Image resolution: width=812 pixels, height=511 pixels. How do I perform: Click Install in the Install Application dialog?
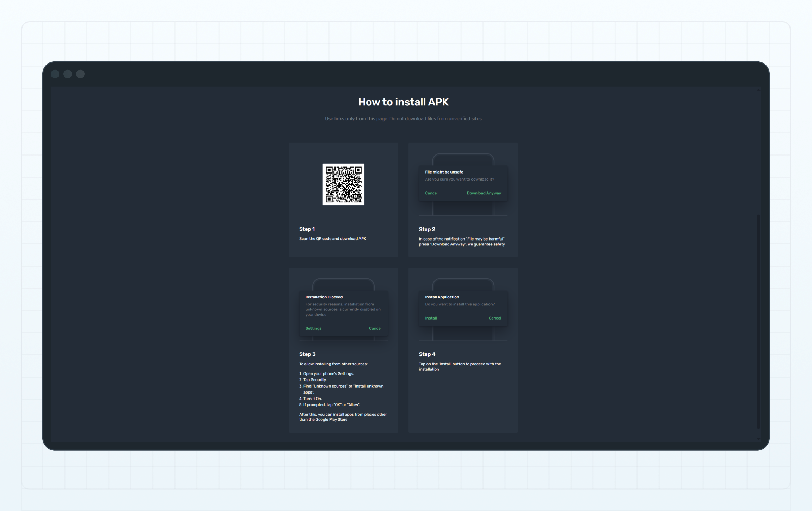tap(431, 318)
